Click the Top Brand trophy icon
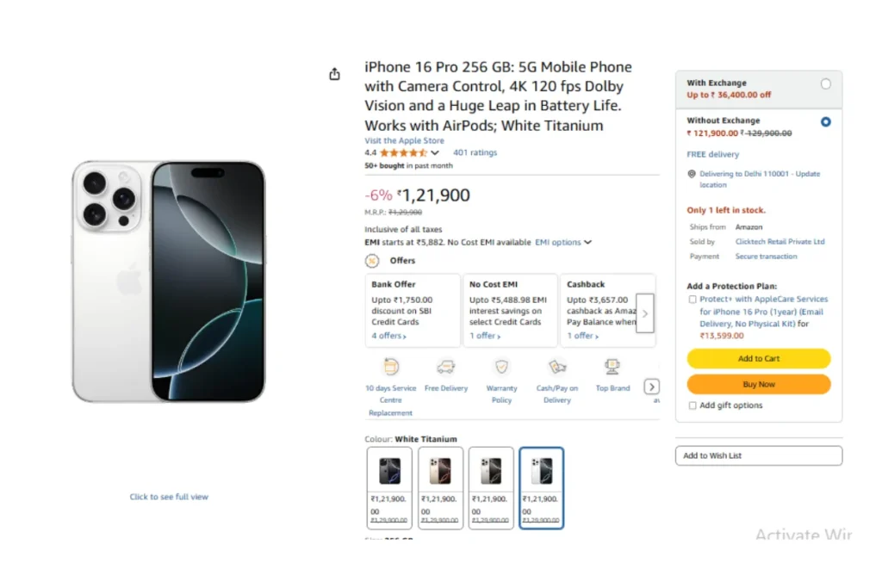Screen dimensions: 882x588 tap(612, 366)
